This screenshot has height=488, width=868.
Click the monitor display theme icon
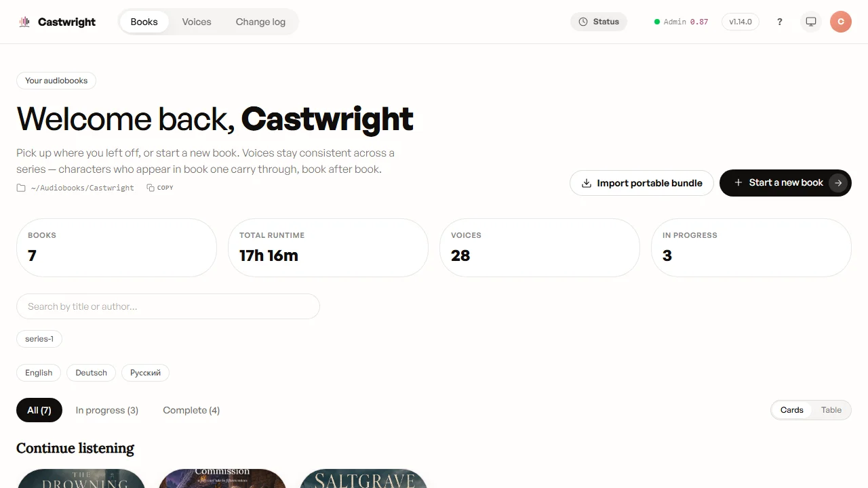click(x=810, y=22)
